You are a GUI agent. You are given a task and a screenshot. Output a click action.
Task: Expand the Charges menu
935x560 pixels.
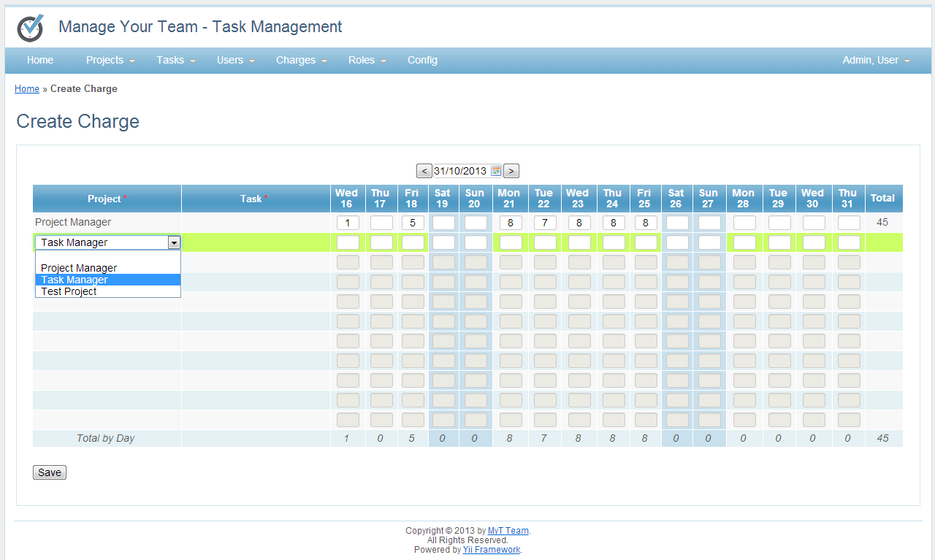pos(297,60)
